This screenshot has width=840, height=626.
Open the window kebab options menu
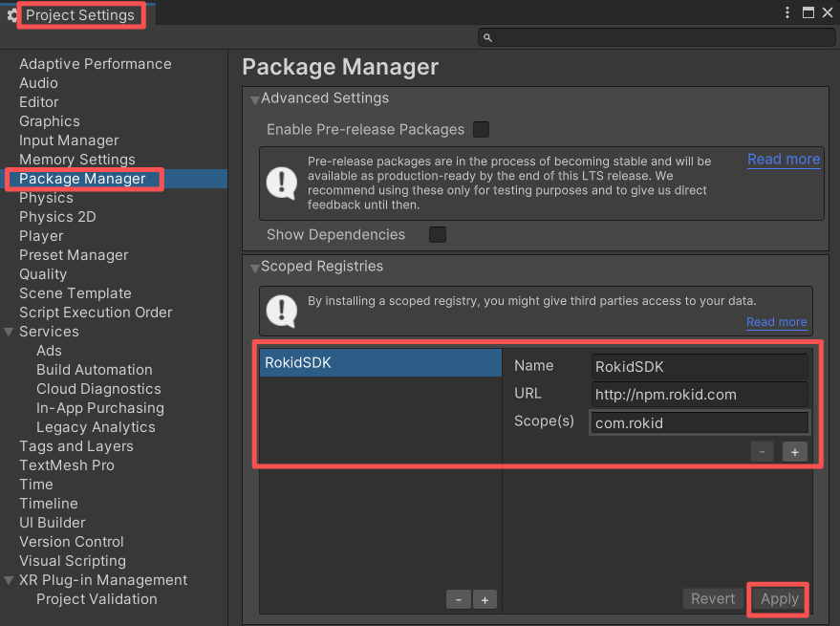[x=787, y=13]
